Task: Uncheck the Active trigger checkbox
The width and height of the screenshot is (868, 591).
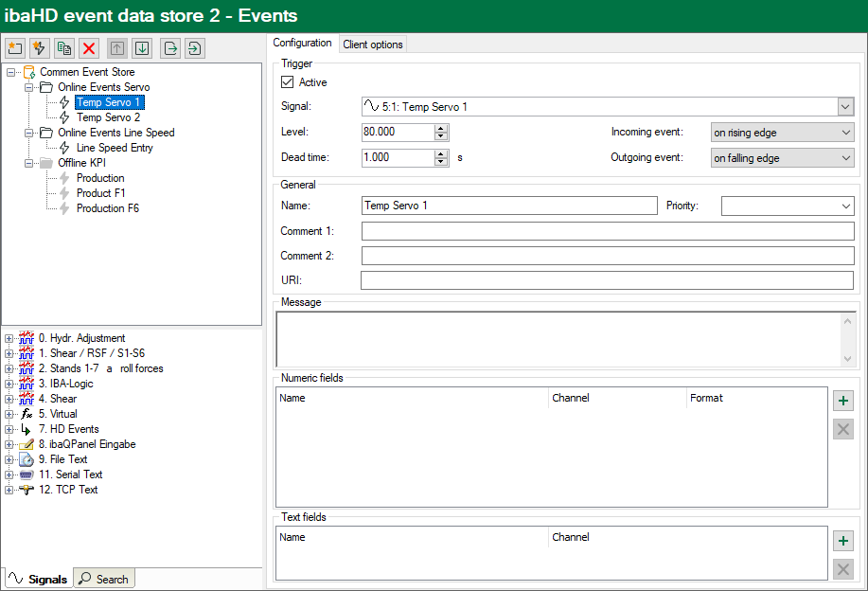Action: 289,82
